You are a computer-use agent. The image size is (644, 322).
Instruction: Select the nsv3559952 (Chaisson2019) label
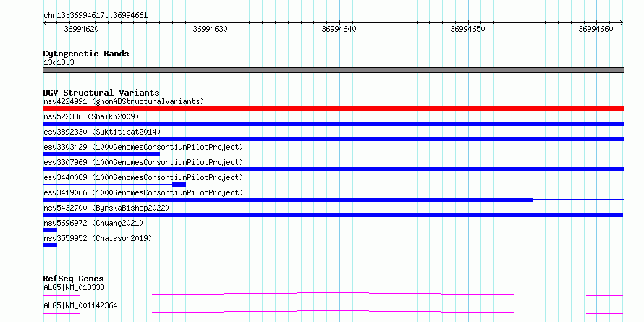(98, 238)
